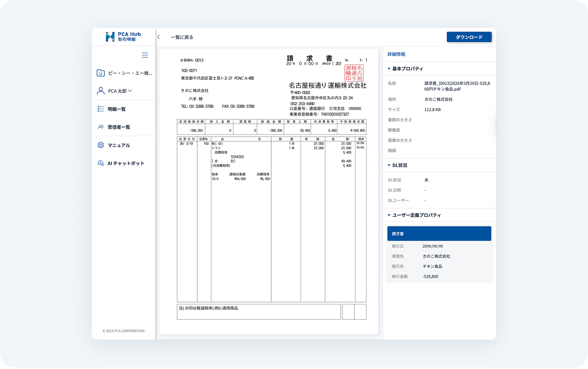The width and height of the screenshot is (588, 369).
Task: Click the PCA Hub logo
Action: click(123, 37)
